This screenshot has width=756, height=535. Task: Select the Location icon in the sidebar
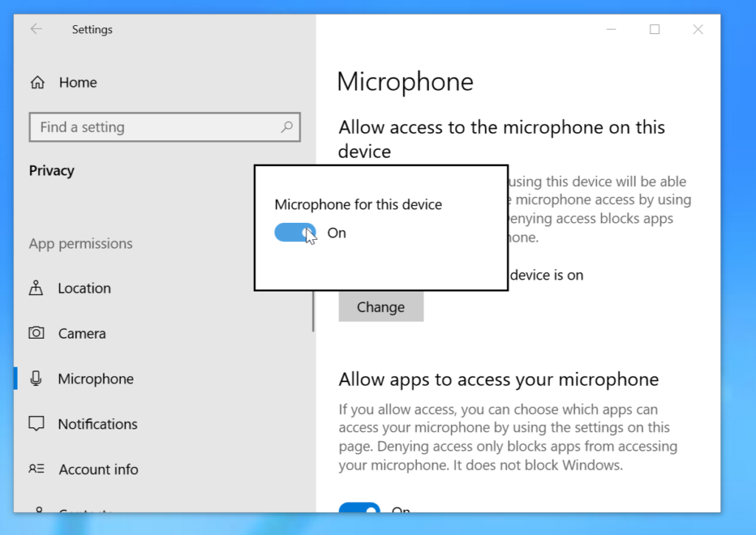coord(37,288)
